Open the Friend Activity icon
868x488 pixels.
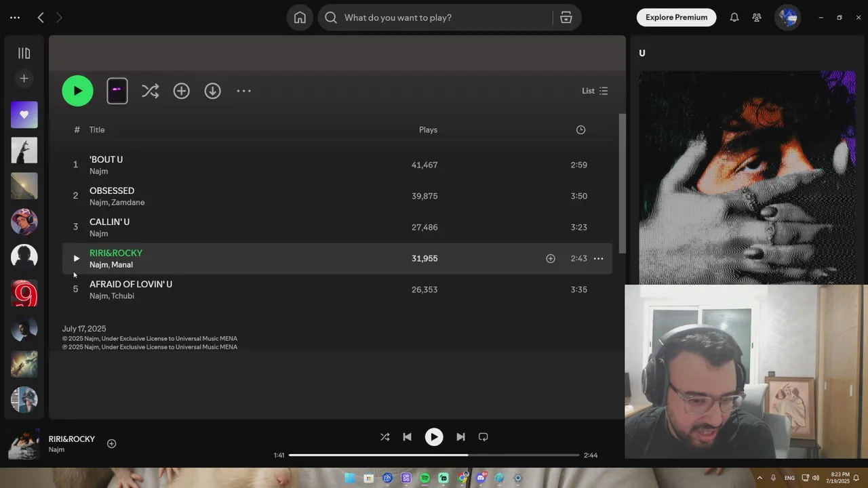[757, 18]
